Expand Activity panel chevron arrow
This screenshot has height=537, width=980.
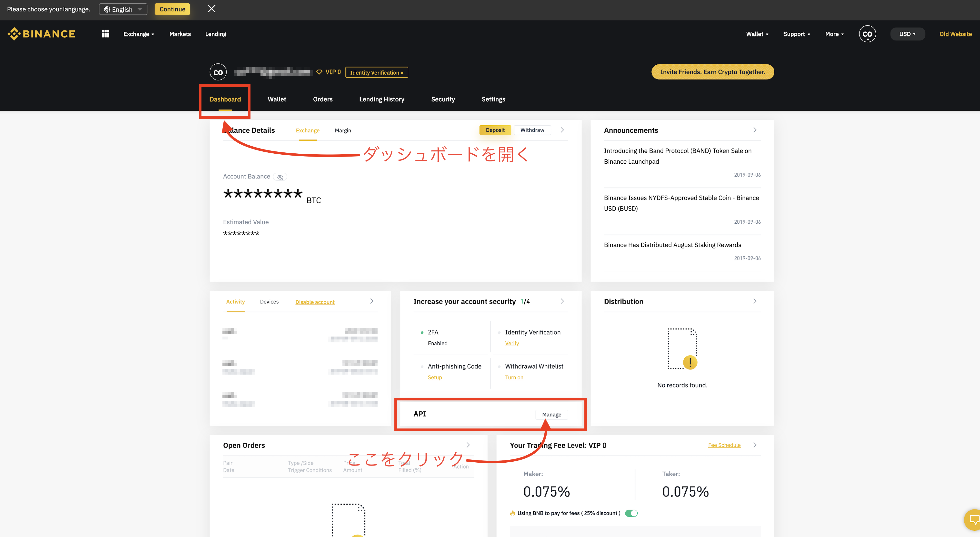[x=372, y=301]
